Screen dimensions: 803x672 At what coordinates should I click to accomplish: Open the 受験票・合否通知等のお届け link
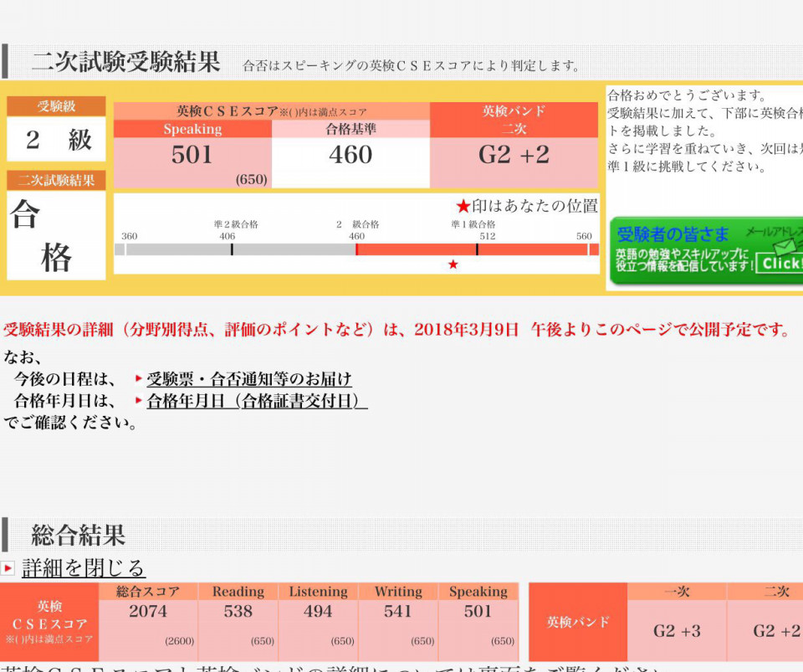pos(249,379)
